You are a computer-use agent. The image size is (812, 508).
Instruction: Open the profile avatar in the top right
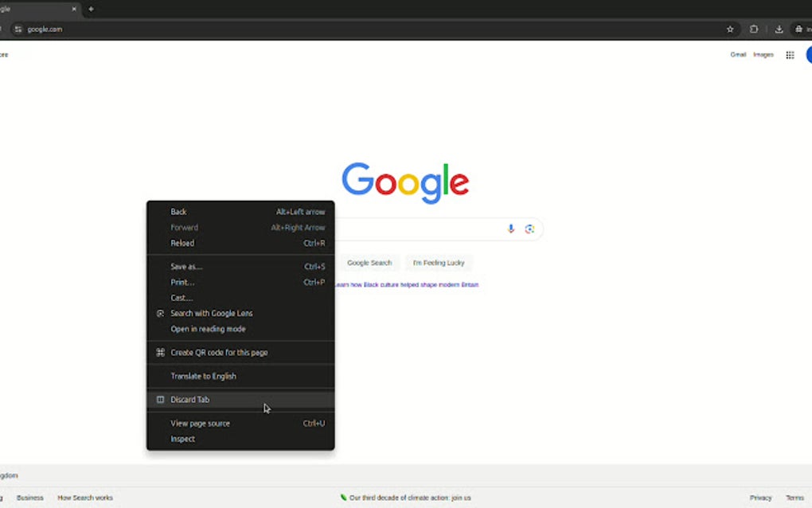[808, 54]
